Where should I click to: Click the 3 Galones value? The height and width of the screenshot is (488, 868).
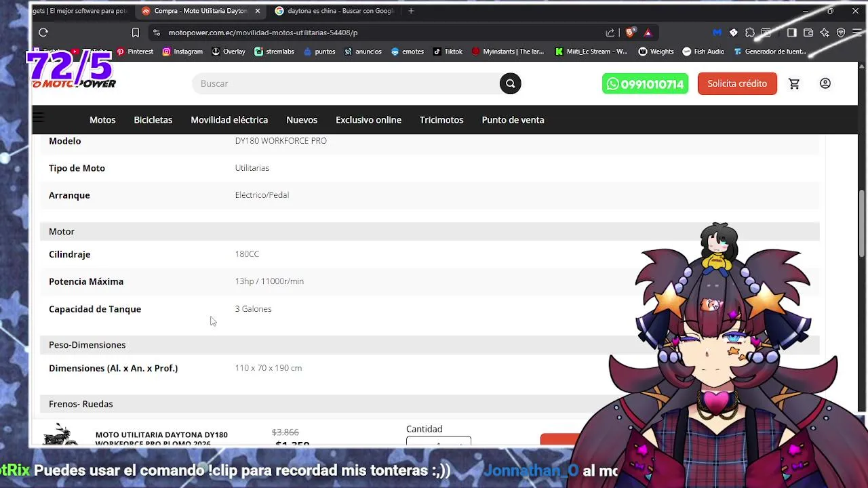click(x=253, y=308)
